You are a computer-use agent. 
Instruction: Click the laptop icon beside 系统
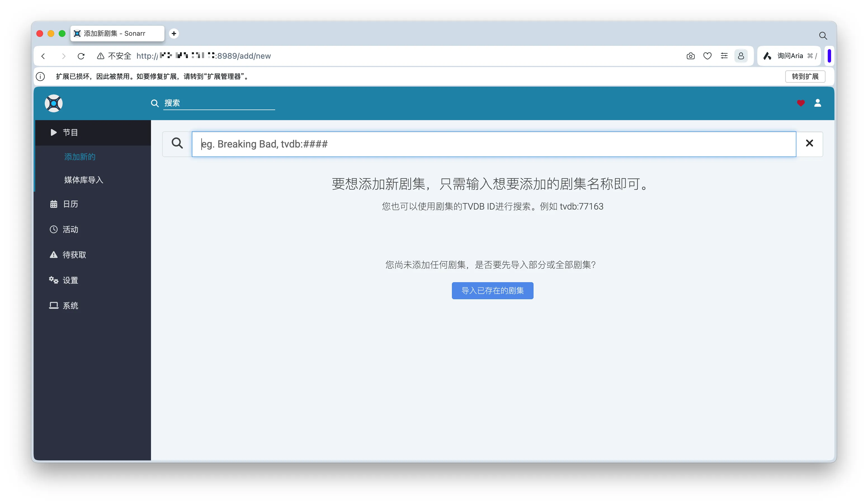click(x=54, y=305)
